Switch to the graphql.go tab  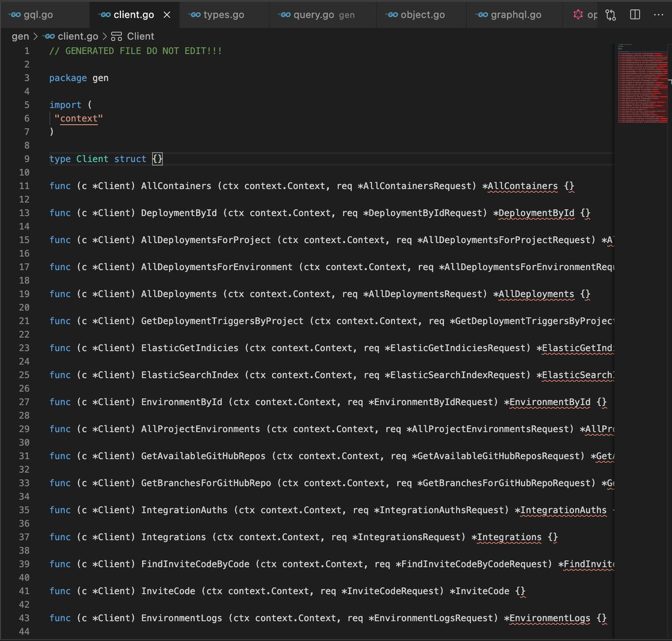(515, 15)
